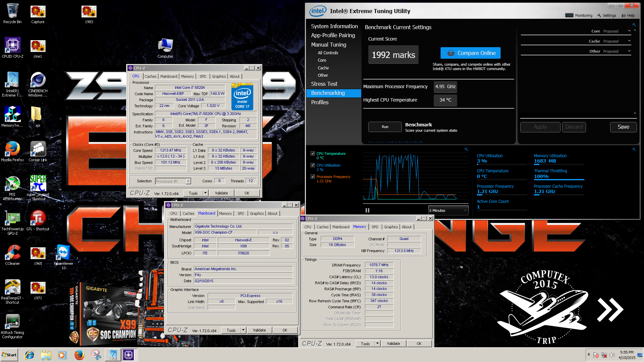
Task: Show hidden system tray icons
Action: click(x=589, y=355)
